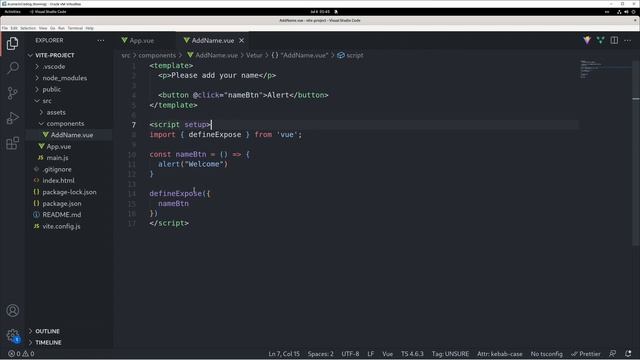Switch to the App.vue tab
Image resolution: width=640 pixels, height=360 pixels.
click(x=141, y=40)
